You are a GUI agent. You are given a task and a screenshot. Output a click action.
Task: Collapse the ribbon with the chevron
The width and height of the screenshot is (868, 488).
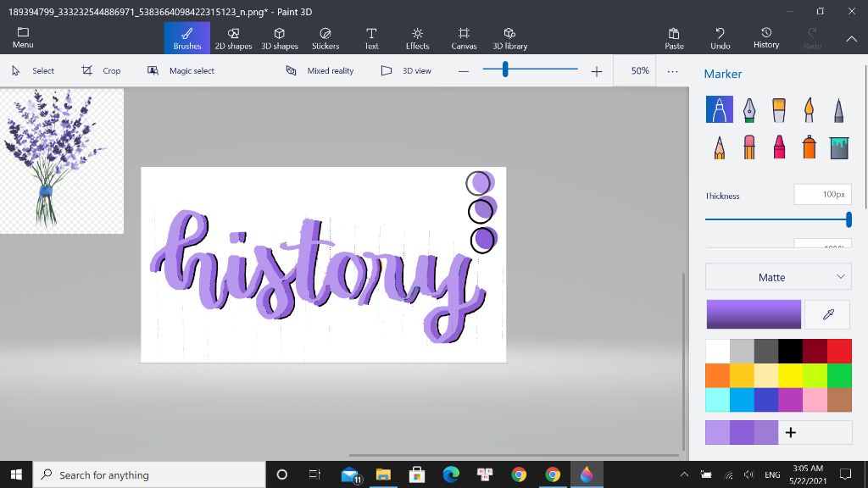click(851, 39)
